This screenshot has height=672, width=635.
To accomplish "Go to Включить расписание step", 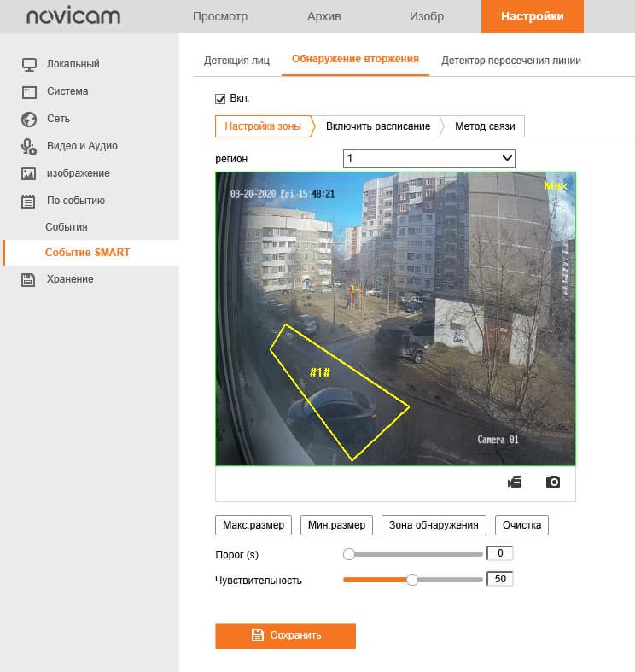I will click(x=378, y=126).
